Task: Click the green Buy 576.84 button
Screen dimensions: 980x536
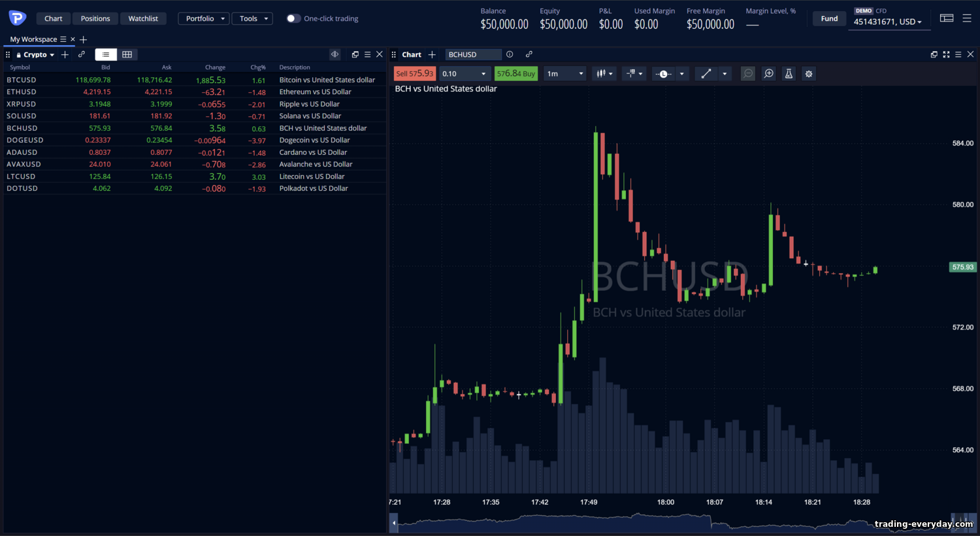Action: [516, 74]
